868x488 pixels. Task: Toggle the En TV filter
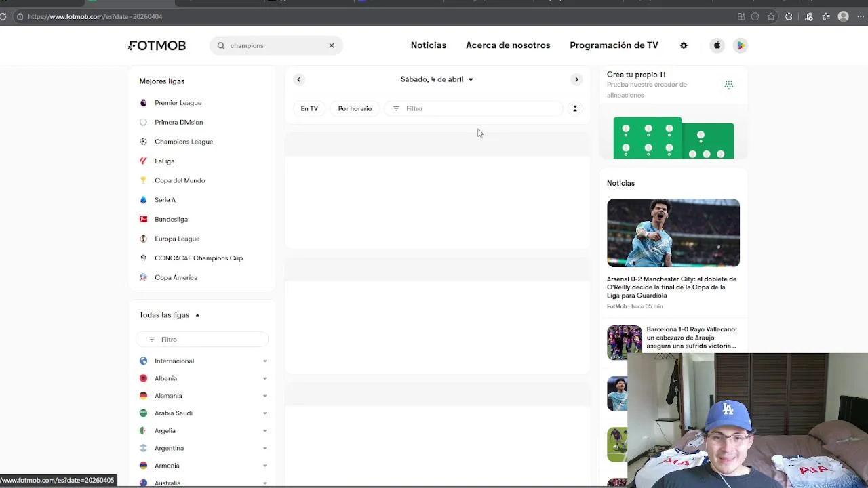click(309, 108)
